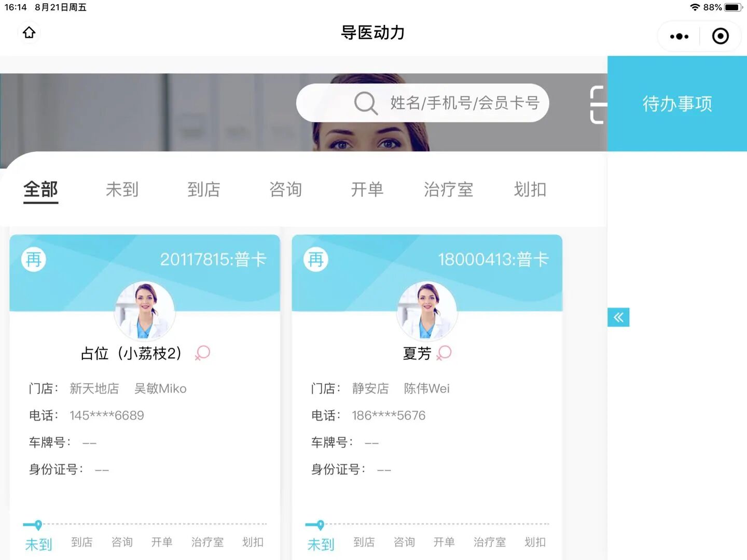Open 夏芳's avatar photo

coord(427,311)
